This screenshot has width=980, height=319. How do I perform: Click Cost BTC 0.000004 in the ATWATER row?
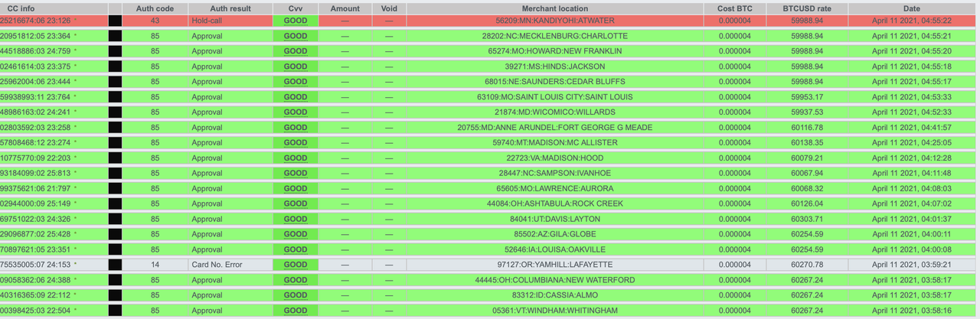(x=734, y=21)
